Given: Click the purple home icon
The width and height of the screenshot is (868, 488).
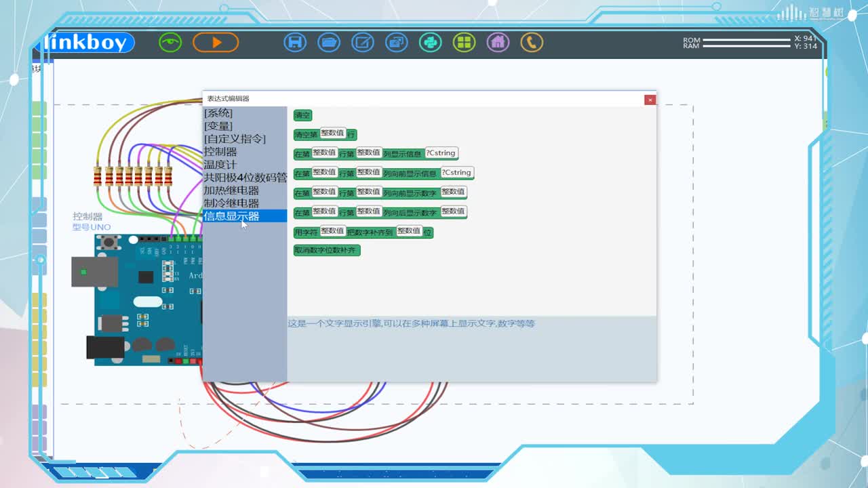Looking at the screenshot, I should [x=498, y=42].
